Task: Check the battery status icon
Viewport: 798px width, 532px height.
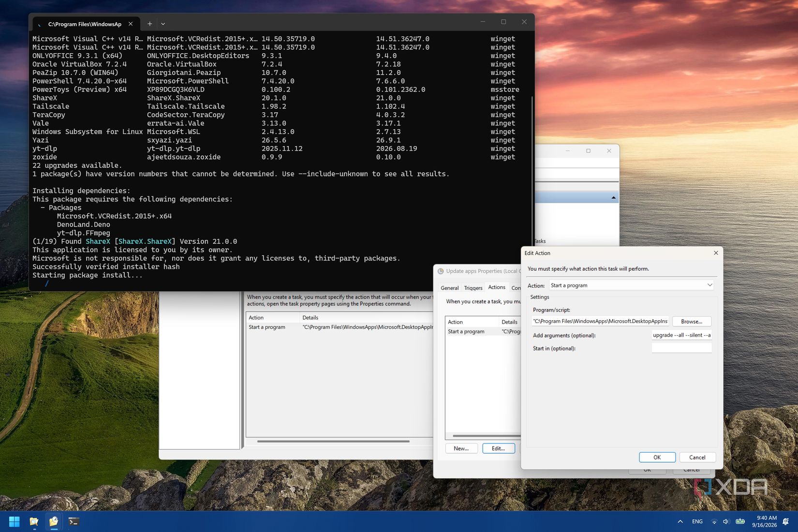Action: pos(740,521)
